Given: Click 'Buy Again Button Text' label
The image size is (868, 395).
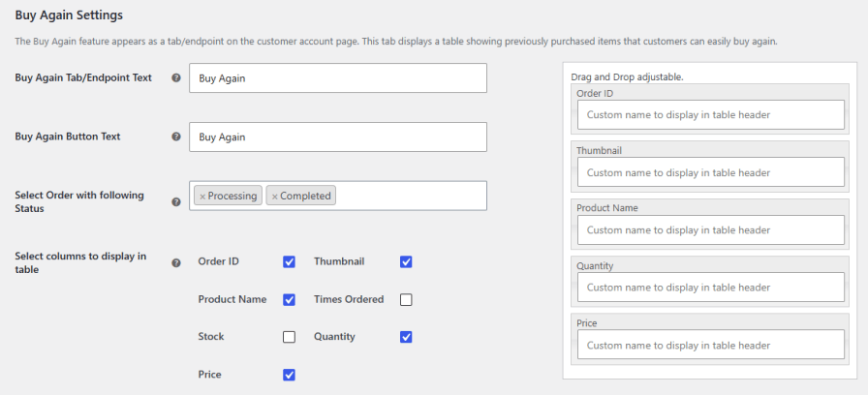Looking at the screenshot, I should [68, 137].
